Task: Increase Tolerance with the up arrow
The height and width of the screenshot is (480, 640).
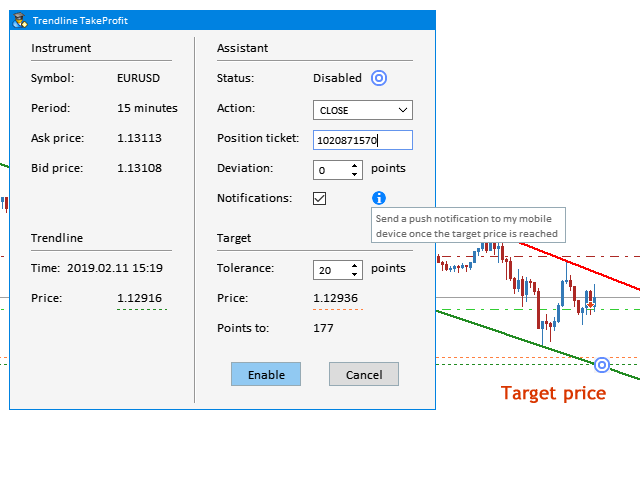Action: (x=354, y=266)
